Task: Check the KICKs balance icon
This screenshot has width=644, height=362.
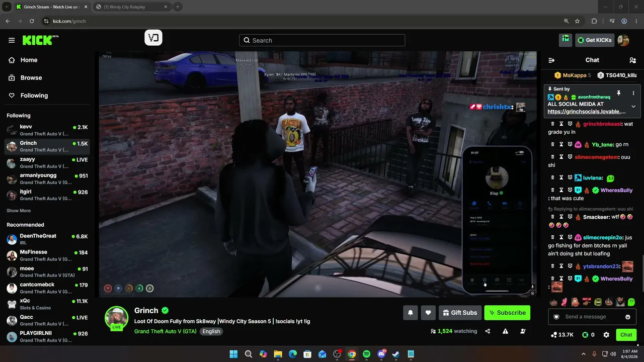Action: (585, 335)
